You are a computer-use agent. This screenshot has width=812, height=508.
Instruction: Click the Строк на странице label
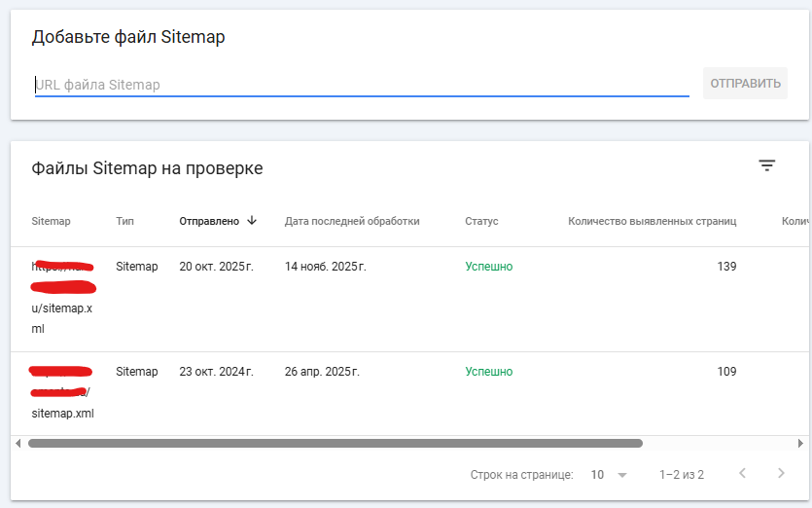tap(521, 474)
